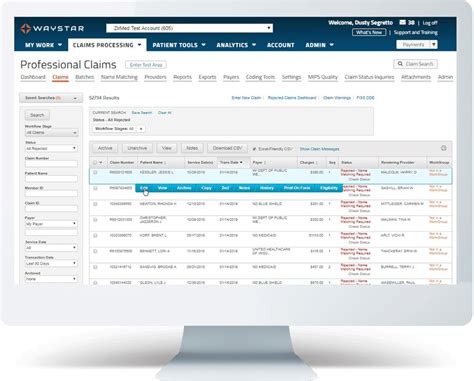Select checkbox for HORF, BRENT L claim
Screen dimensions: 474x381
(95, 235)
